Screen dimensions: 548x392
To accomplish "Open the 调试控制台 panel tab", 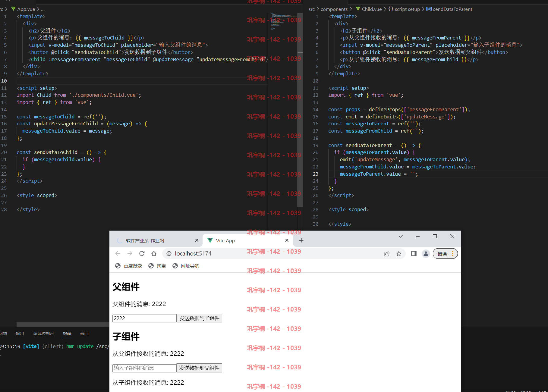I will [x=43, y=334].
